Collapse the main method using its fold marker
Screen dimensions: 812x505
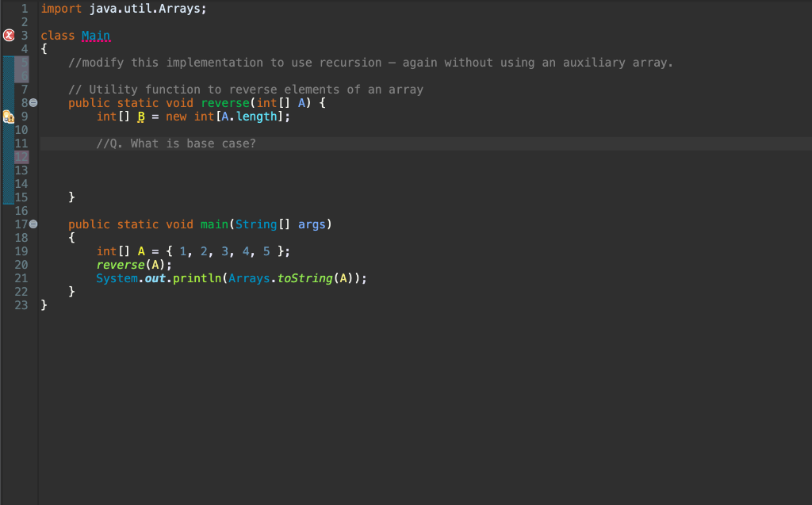coord(33,224)
